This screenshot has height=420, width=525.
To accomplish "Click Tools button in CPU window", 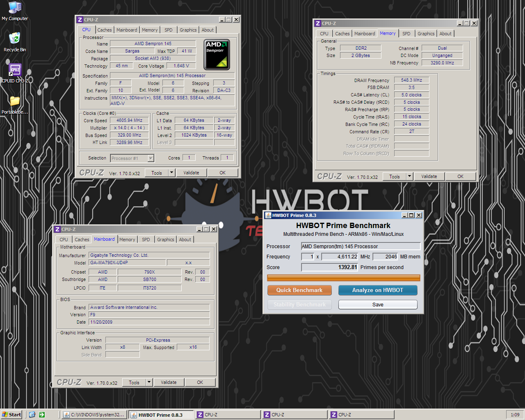I will [157, 173].
